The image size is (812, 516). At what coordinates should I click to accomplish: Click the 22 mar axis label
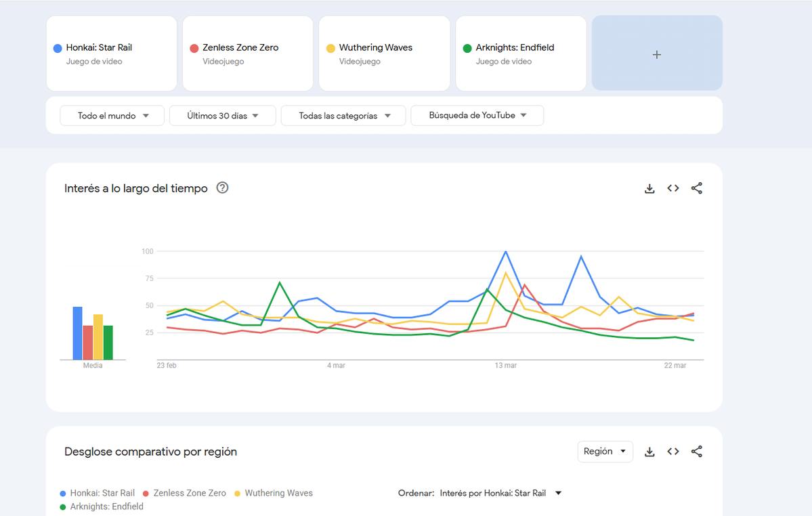tap(675, 366)
